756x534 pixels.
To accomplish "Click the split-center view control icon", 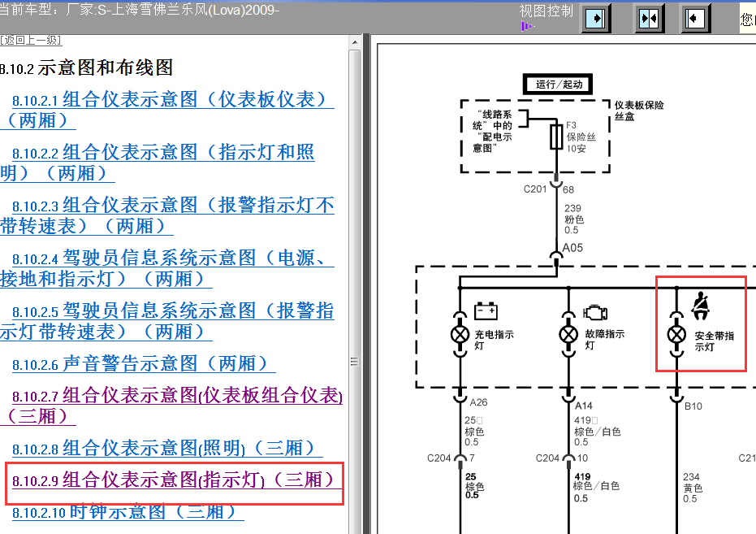I will 649,19.
